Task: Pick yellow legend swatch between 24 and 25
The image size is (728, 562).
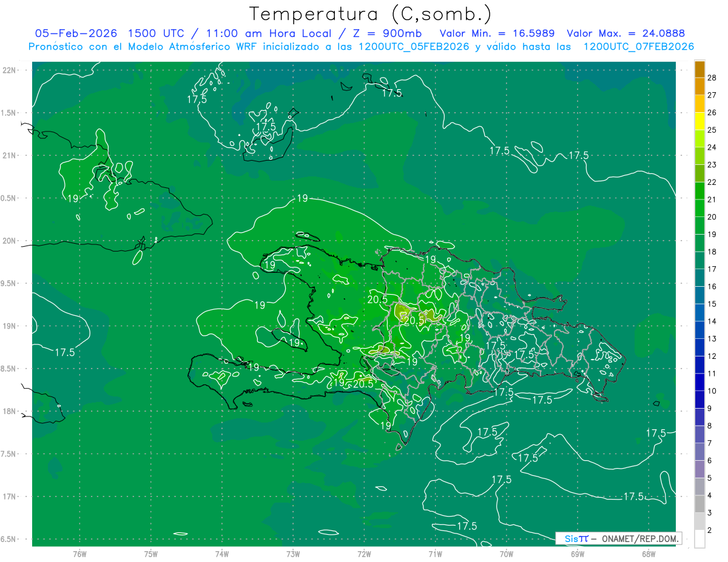Action: coord(699,138)
